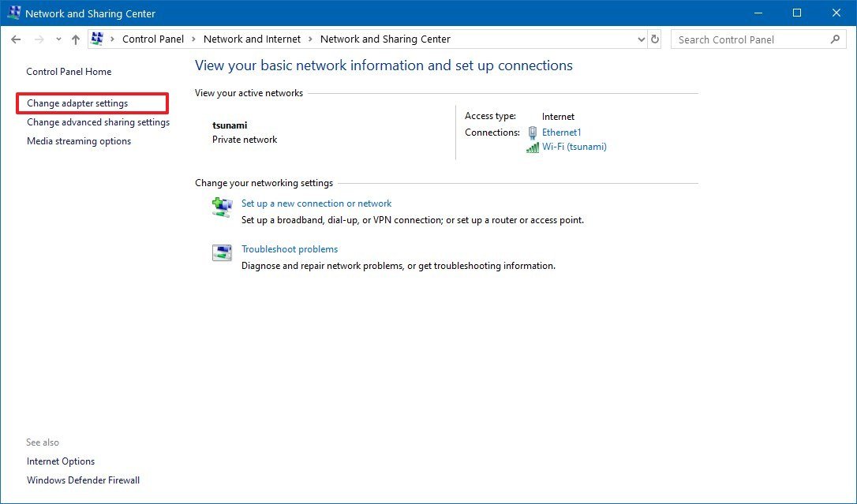Click the Control Panel icon in the address bar

98,39
